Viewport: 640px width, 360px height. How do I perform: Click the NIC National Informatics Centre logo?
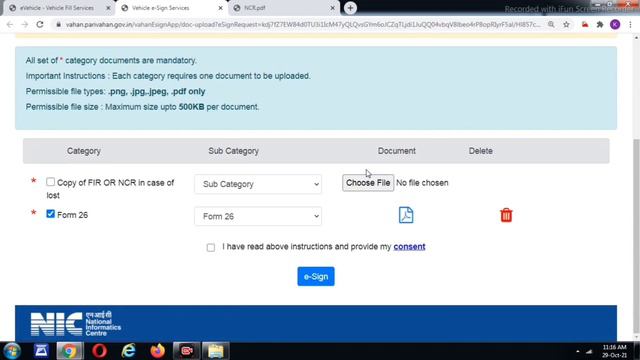click(76, 324)
